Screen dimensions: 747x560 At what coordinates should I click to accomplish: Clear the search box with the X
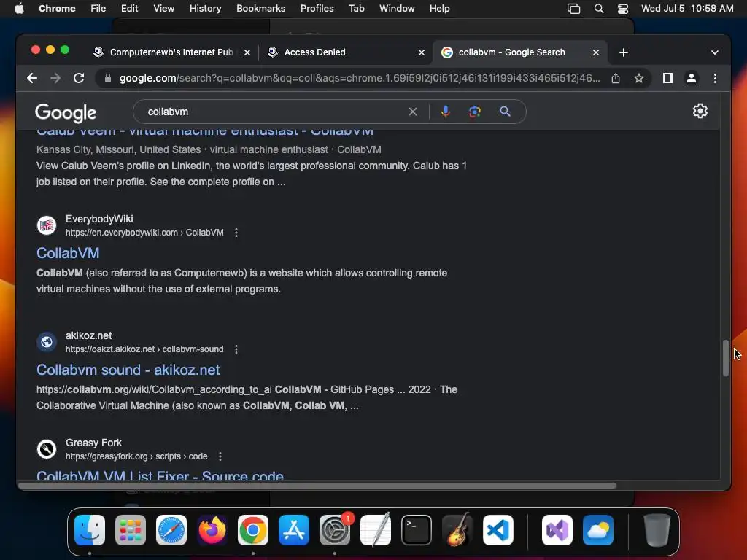click(x=413, y=112)
